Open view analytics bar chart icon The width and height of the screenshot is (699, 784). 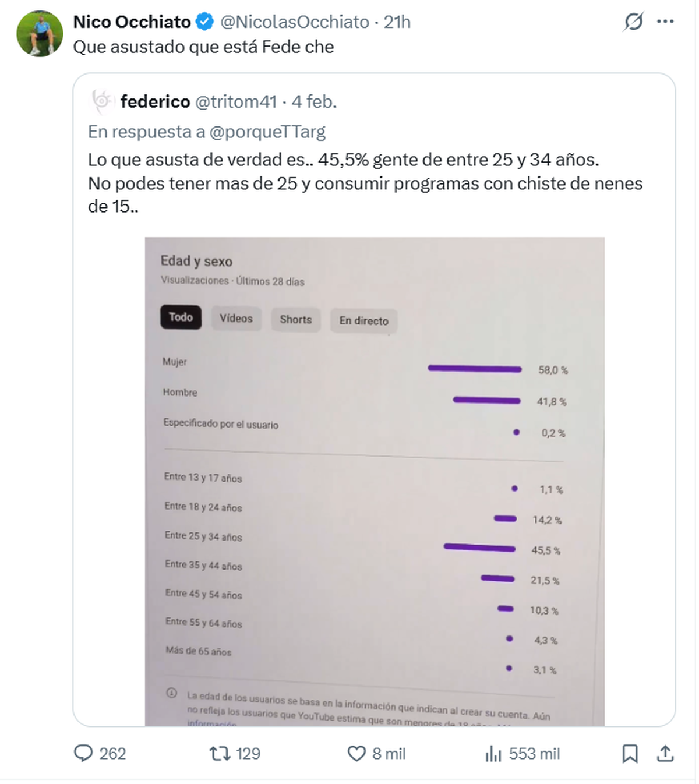pyautogui.click(x=493, y=754)
